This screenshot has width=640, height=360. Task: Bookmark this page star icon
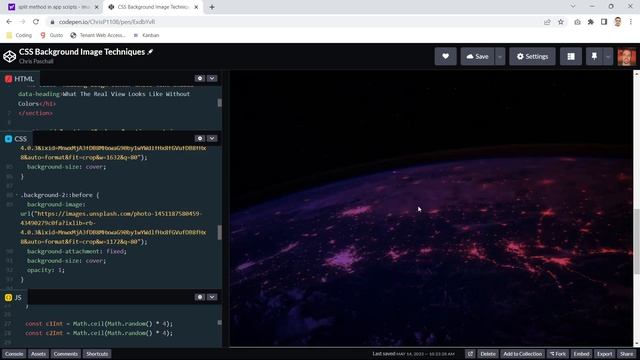(561, 22)
